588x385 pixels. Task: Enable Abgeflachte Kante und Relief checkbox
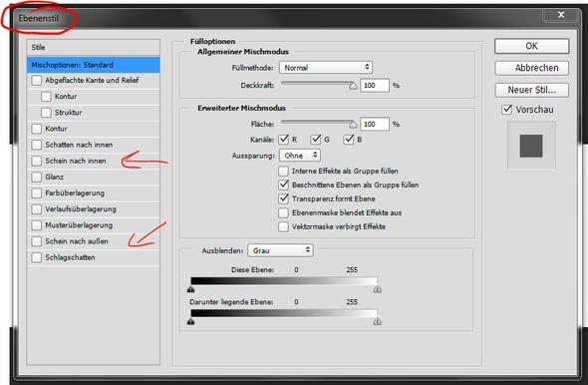pos(37,81)
